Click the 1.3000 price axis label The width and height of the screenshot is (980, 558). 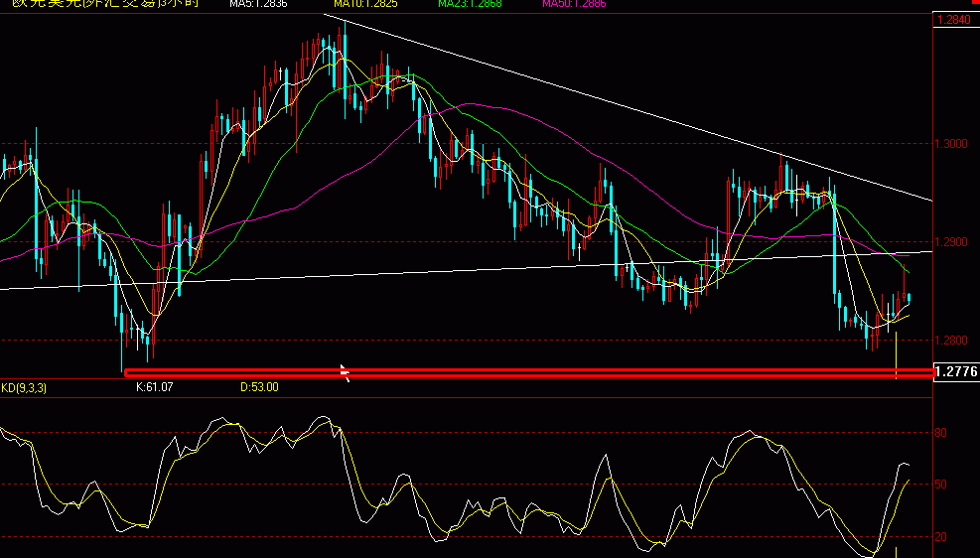point(952,144)
